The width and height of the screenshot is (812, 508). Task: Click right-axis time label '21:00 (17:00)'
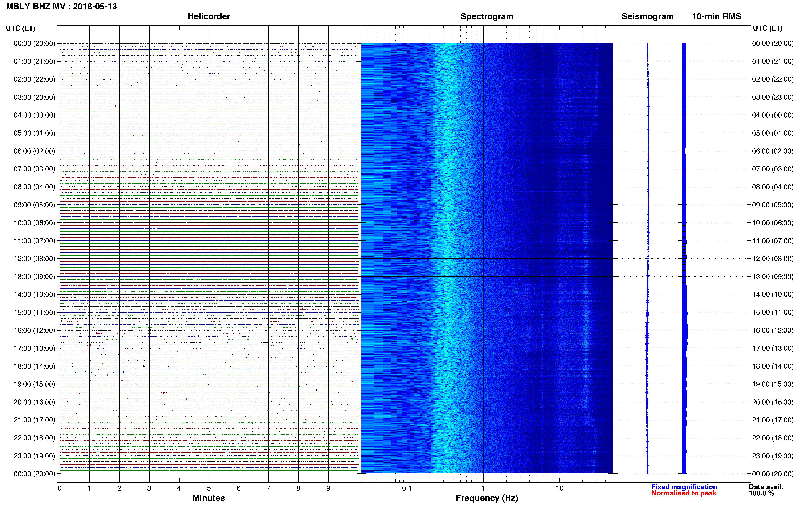coord(773,420)
